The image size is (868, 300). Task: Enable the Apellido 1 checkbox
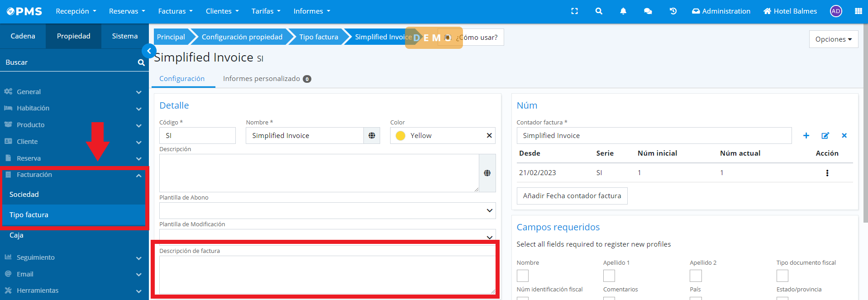(609, 276)
